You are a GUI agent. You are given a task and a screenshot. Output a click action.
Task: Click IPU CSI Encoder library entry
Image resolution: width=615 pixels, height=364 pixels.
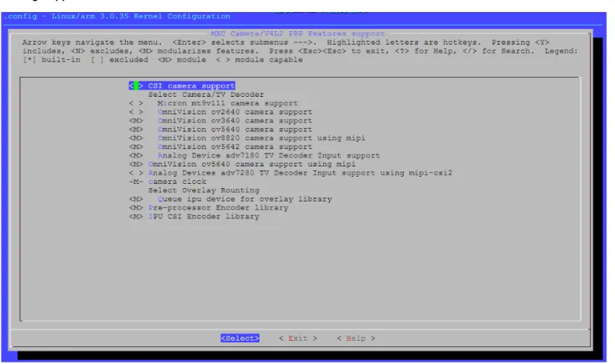[203, 216]
